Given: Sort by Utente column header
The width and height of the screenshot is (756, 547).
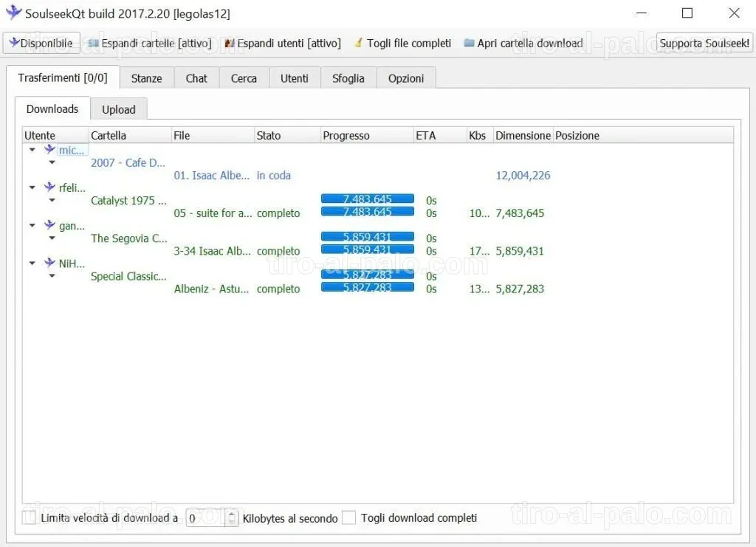Looking at the screenshot, I should [55, 135].
